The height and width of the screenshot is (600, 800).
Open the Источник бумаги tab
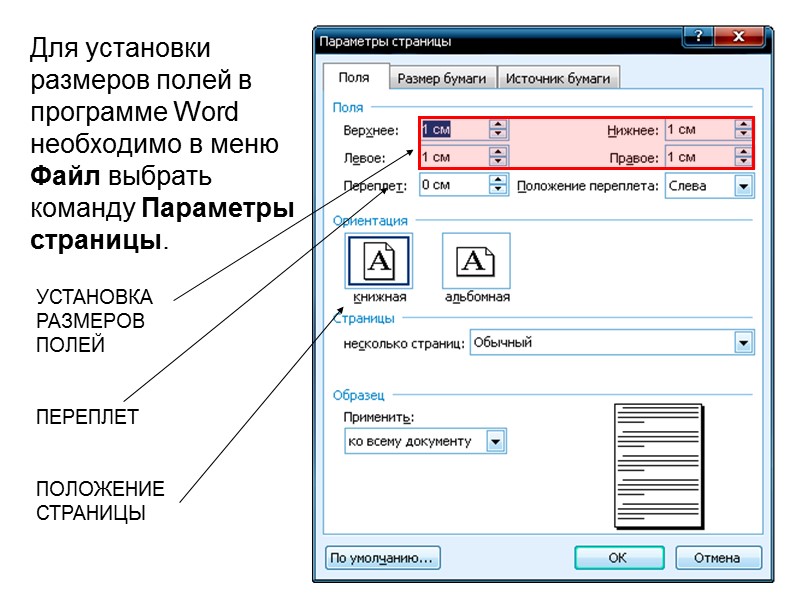point(558,78)
